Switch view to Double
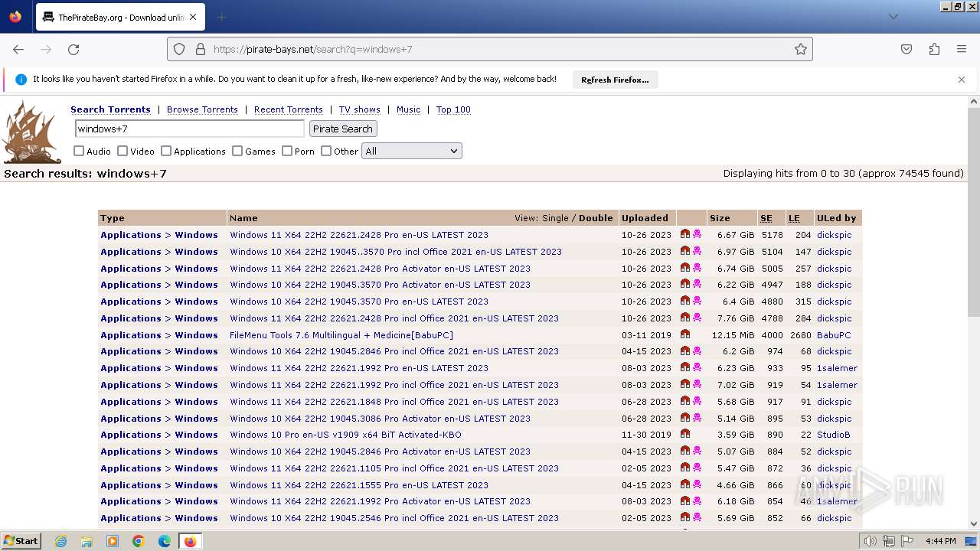Screen dimensions: 980x551 (x=596, y=218)
